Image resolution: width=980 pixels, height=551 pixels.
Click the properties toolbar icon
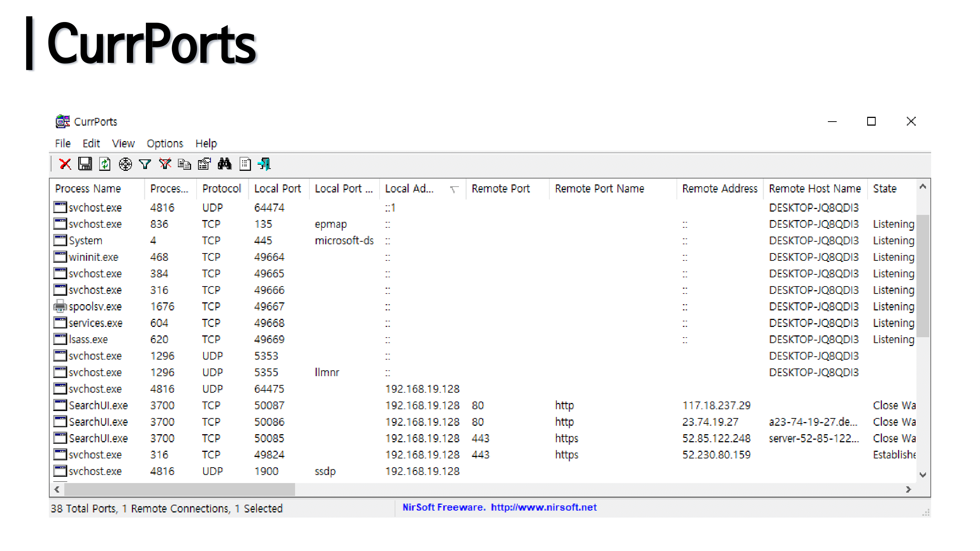(x=204, y=164)
